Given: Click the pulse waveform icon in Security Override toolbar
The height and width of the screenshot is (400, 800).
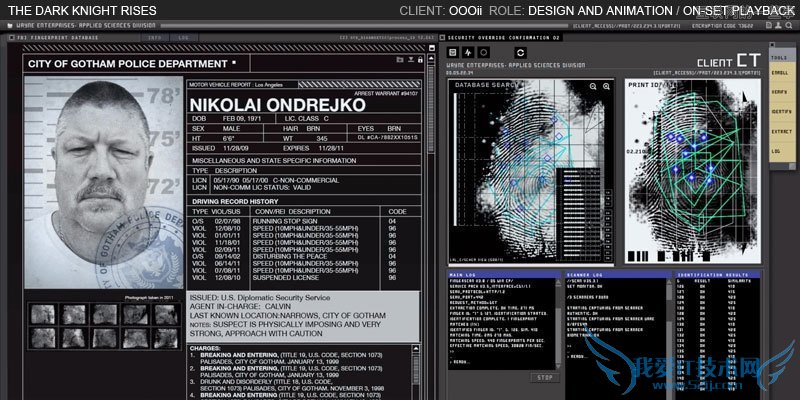Looking at the screenshot, I should (x=468, y=52).
